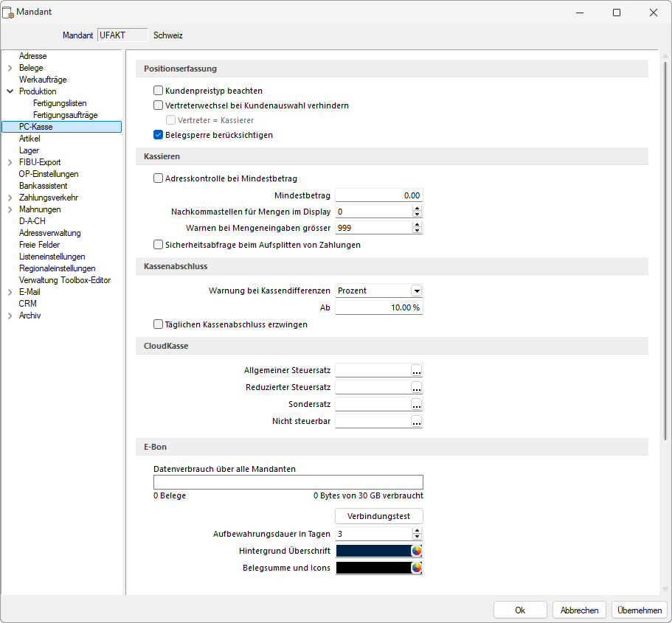This screenshot has height=623, width=672.
Task: Open Regionaleinstellungen page
Action: 58,268
